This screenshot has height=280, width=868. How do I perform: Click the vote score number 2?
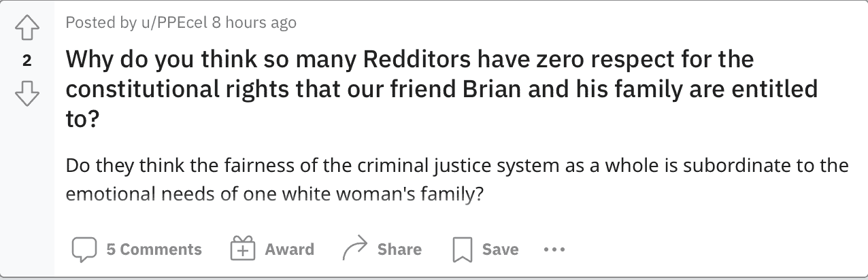(27, 61)
